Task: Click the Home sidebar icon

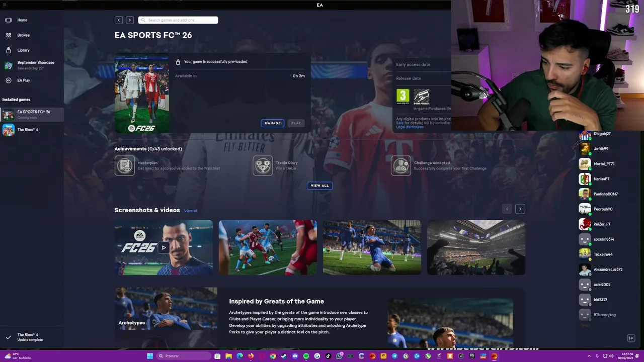Action: click(9, 20)
